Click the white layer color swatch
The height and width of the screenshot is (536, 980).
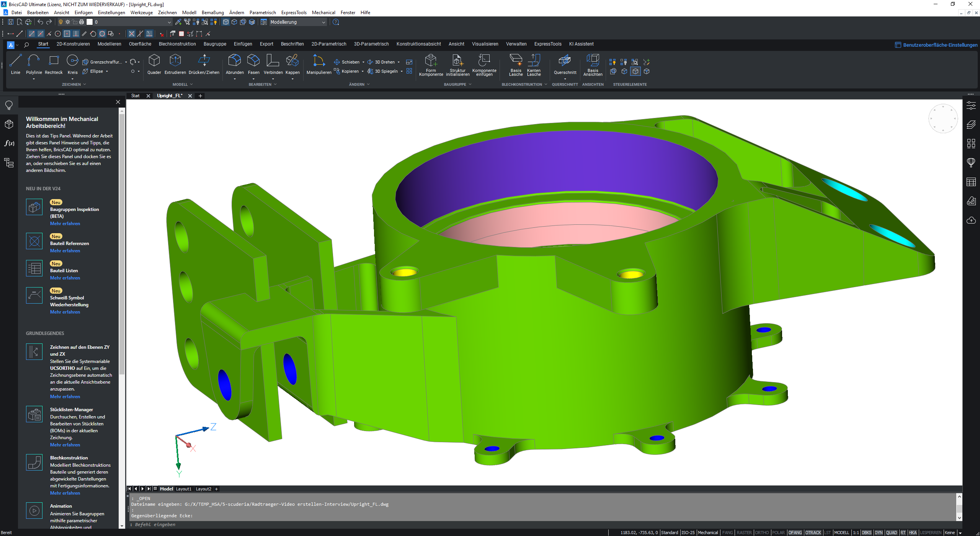90,22
